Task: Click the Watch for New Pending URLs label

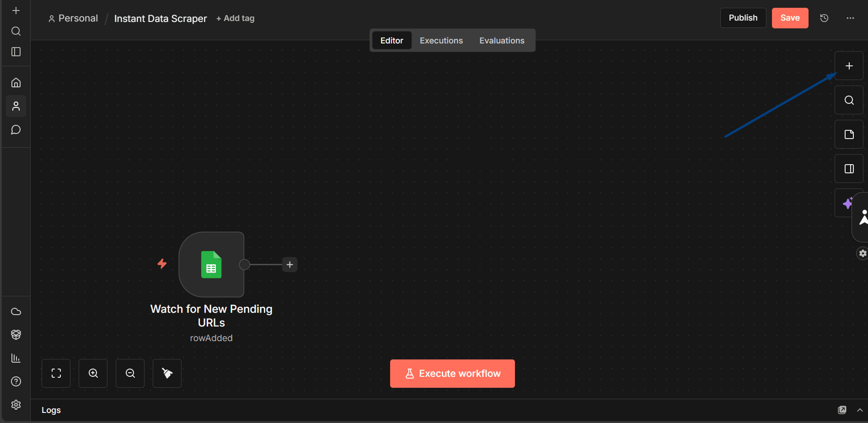Action: pyautogui.click(x=211, y=316)
